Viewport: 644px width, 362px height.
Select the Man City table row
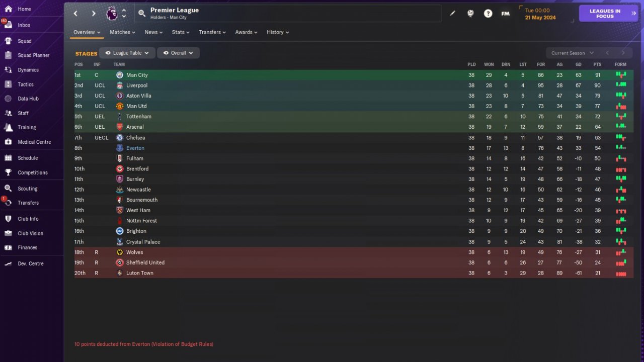coord(354,75)
